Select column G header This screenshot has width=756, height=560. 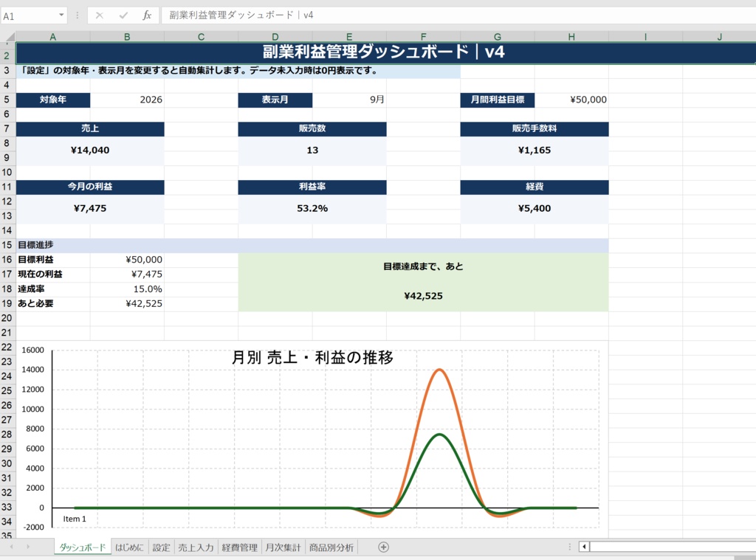tap(497, 37)
